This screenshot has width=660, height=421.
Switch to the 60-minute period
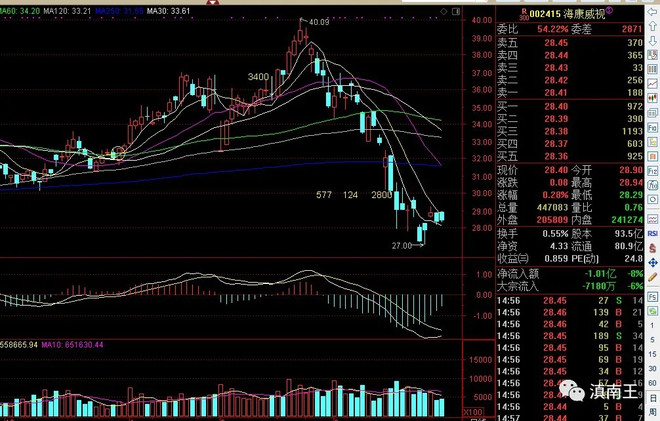click(652, 383)
